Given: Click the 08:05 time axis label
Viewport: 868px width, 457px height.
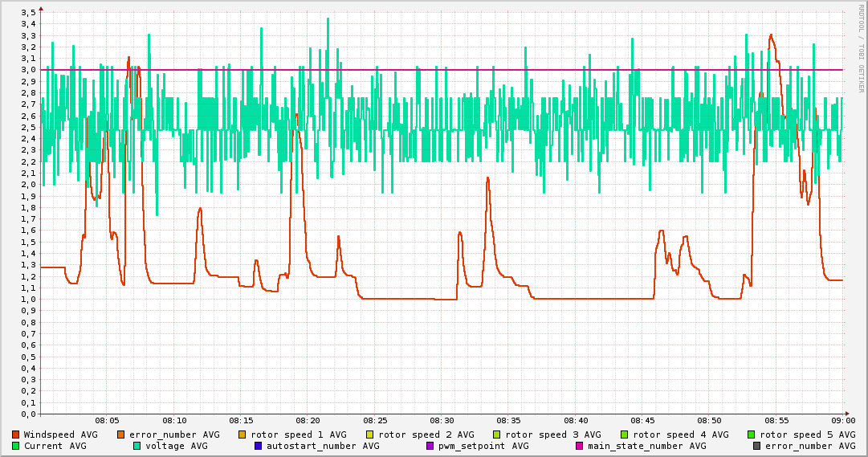Looking at the screenshot, I should tap(108, 421).
